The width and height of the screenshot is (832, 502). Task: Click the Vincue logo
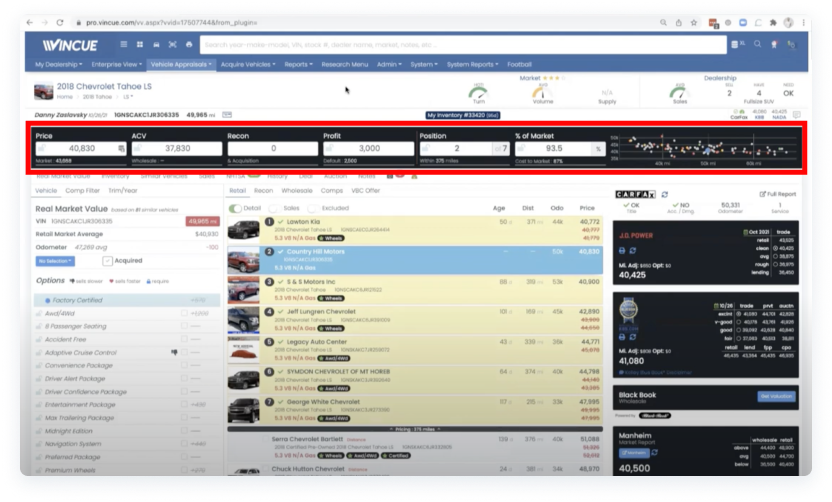(x=70, y=45)
